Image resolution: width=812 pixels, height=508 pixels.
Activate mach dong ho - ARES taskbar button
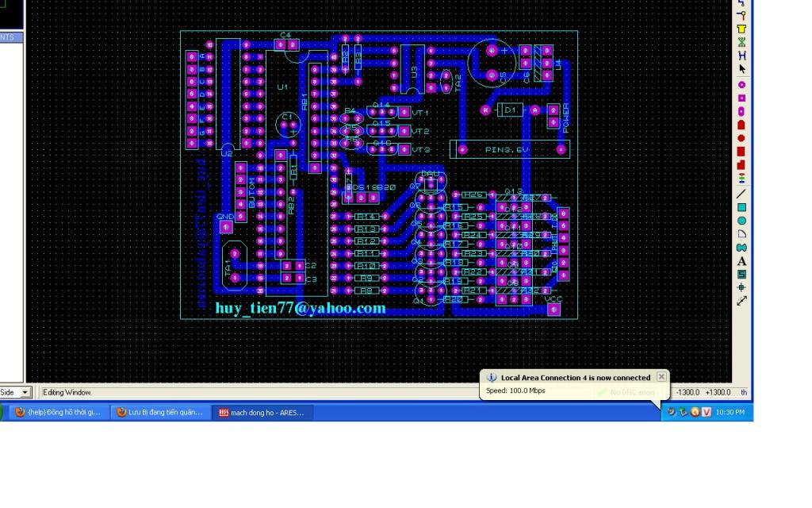[263, 413]
